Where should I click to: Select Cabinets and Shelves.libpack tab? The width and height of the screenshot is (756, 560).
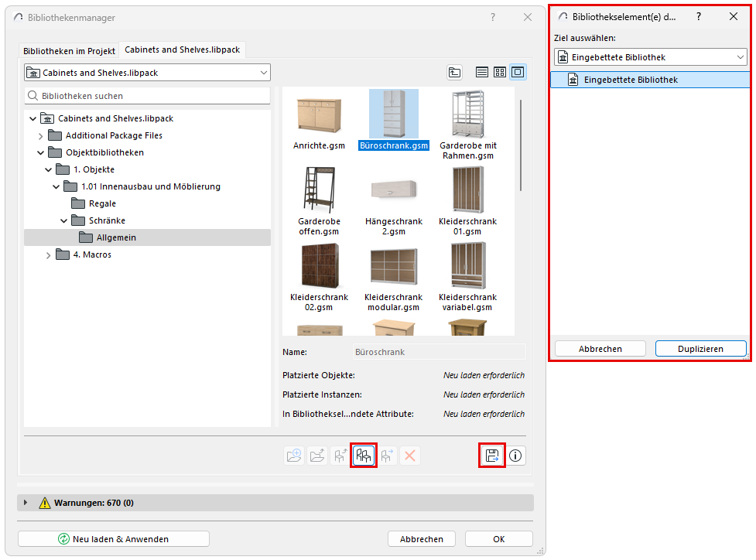coord(183,50)
